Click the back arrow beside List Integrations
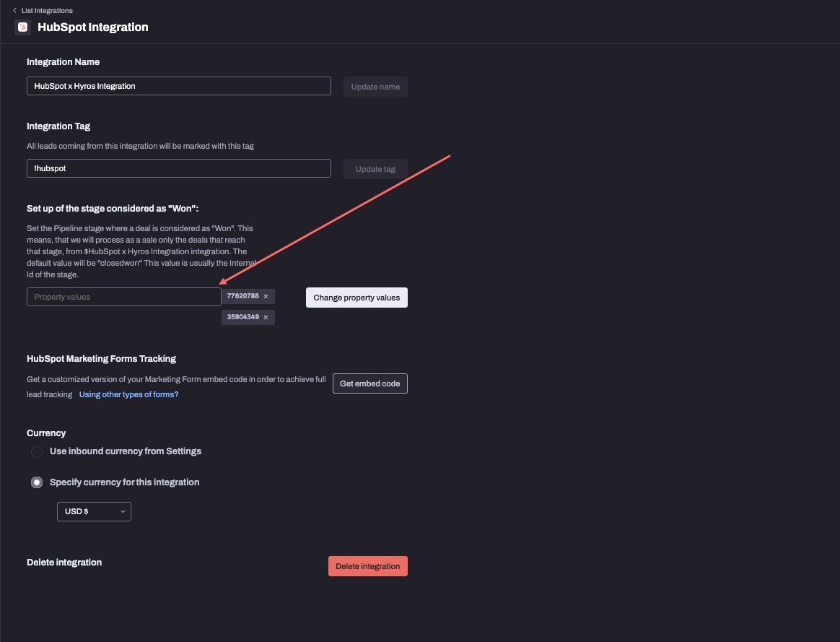The width and height of the screenshot is (840, 642). coord(12,10)
